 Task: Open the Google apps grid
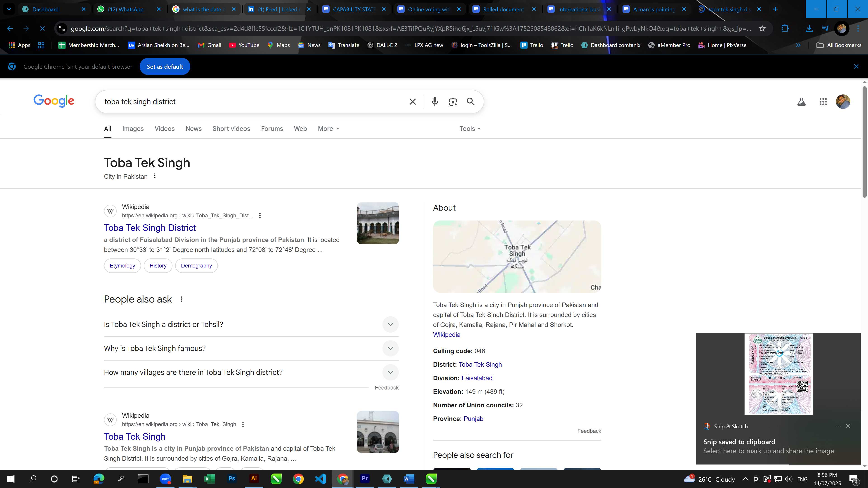coord(823,101)
